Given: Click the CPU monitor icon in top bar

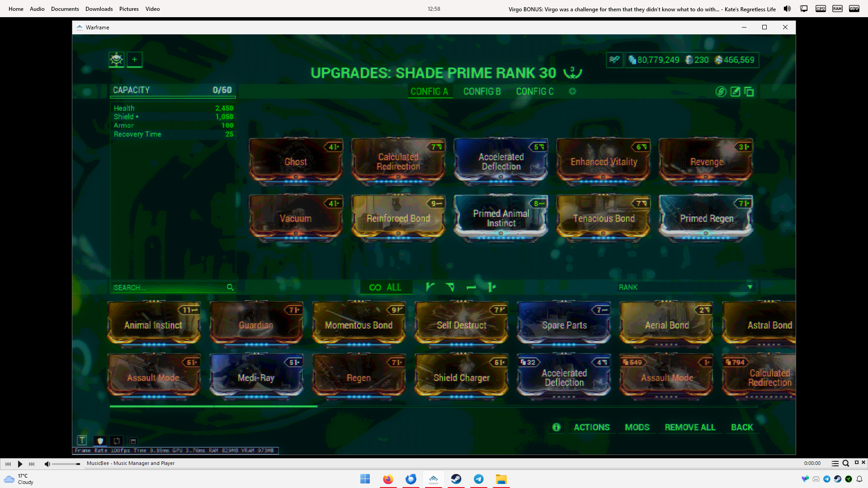Looking at the screenshot, I should click(821, 9).
